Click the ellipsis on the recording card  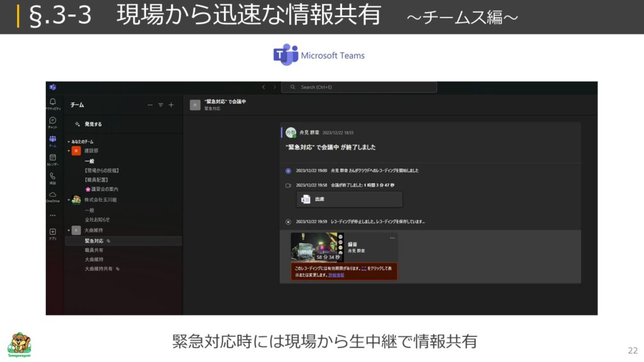(x=392, y=238)
